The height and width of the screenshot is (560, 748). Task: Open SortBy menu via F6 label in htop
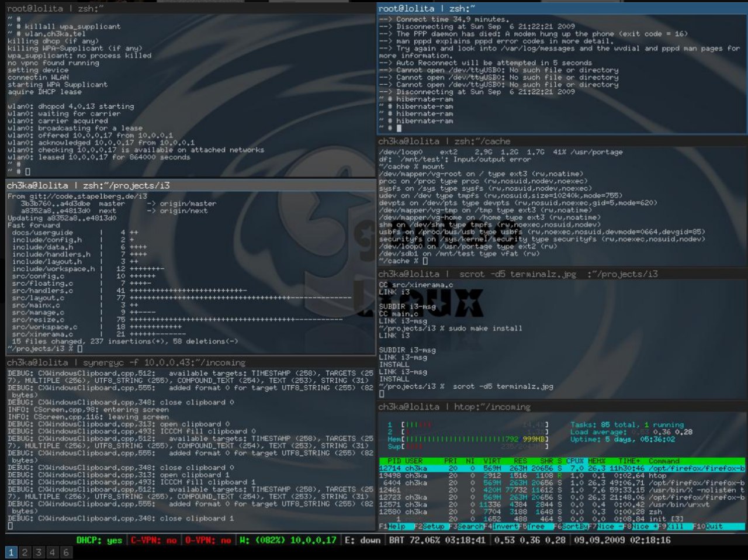(572, 526)
